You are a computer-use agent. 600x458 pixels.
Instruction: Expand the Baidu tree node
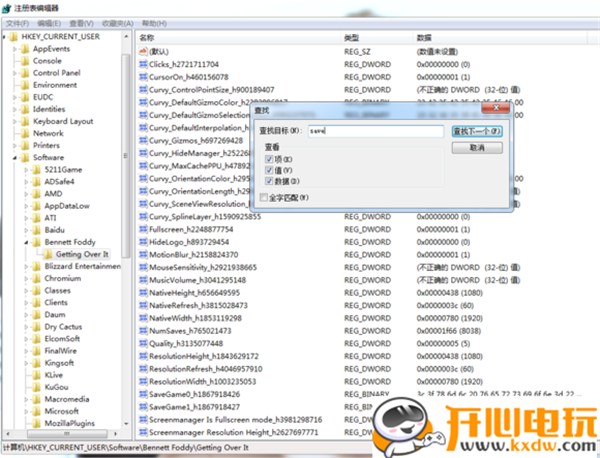tap(26, 230)
